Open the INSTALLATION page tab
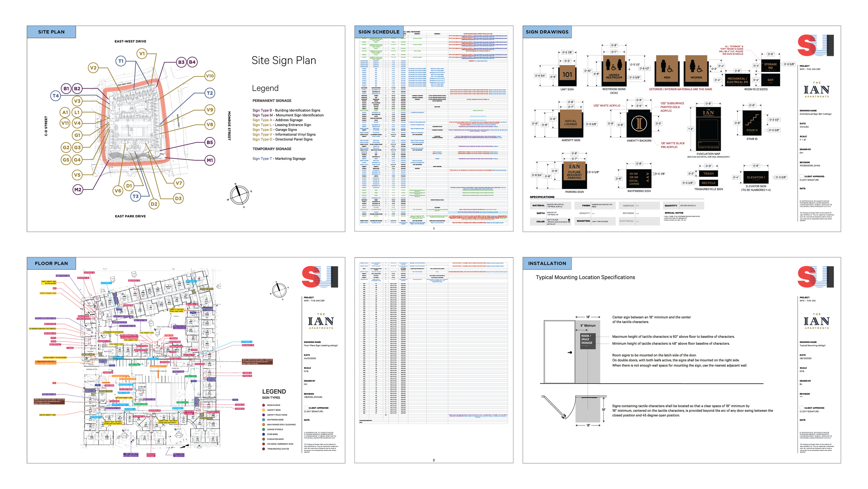Image resolution: width=868 pixels, height=489 pixels. (547, 263)
